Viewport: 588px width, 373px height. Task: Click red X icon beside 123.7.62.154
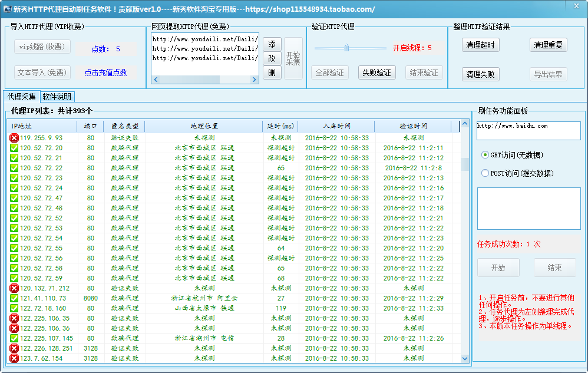coord(14,358)
